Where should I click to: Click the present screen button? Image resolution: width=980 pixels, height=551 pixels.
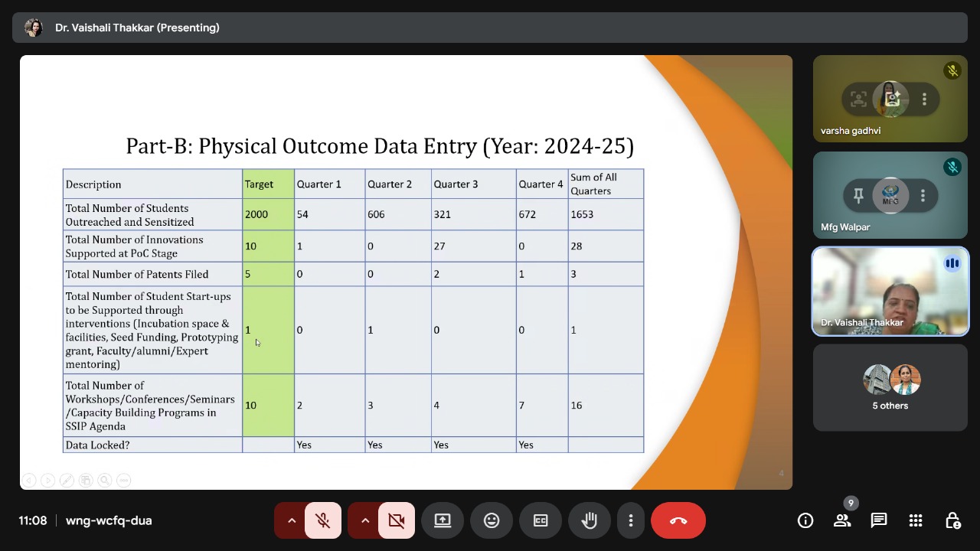pos(443,520)
